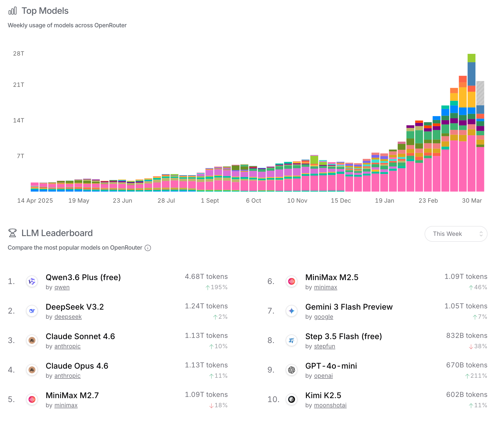Open Claude Opus 4.6 model page
Viewport: 504px width, 422px height.
click(77, 366)
